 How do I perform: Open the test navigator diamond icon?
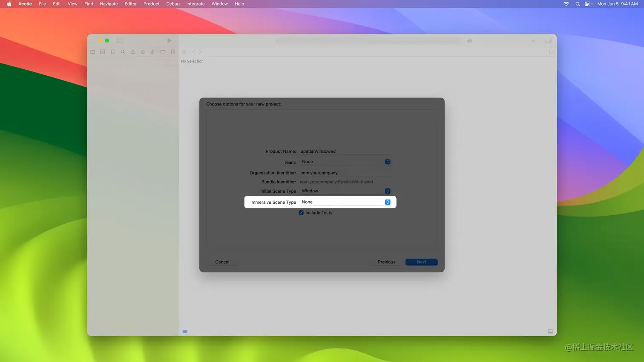(x=143, y=52)
